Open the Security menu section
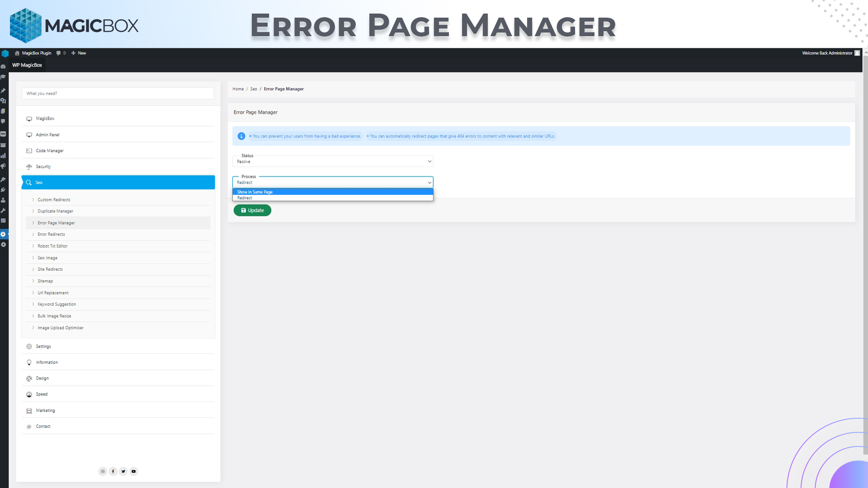Screen dimensions: 868x488 [x=118, y=167]
